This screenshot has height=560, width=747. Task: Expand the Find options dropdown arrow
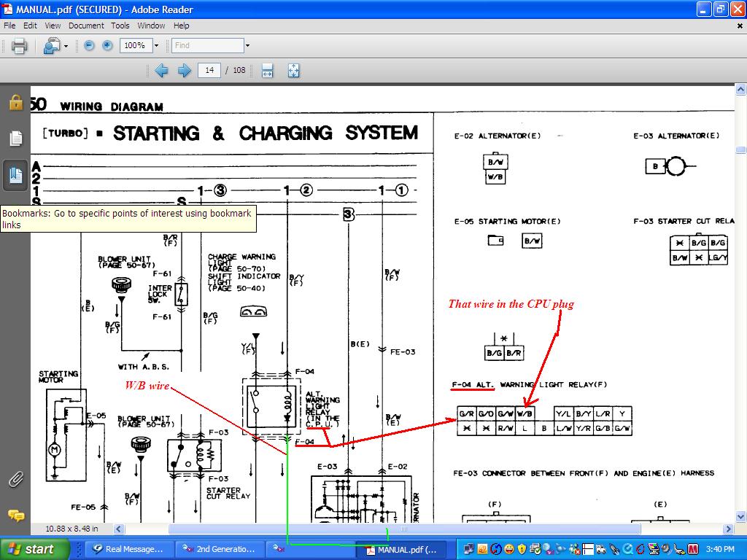(x=247, y=46)
